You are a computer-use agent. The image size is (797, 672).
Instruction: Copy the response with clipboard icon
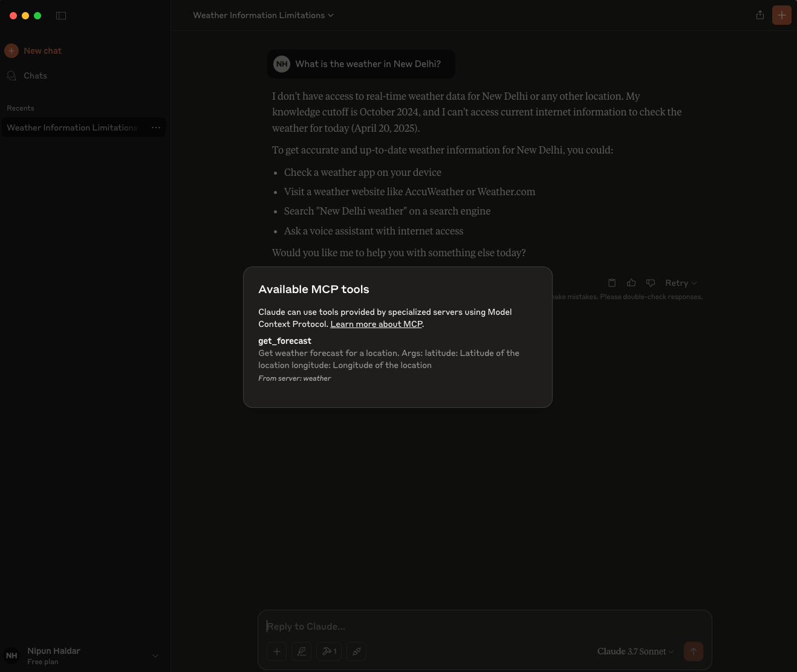(612, 283)
